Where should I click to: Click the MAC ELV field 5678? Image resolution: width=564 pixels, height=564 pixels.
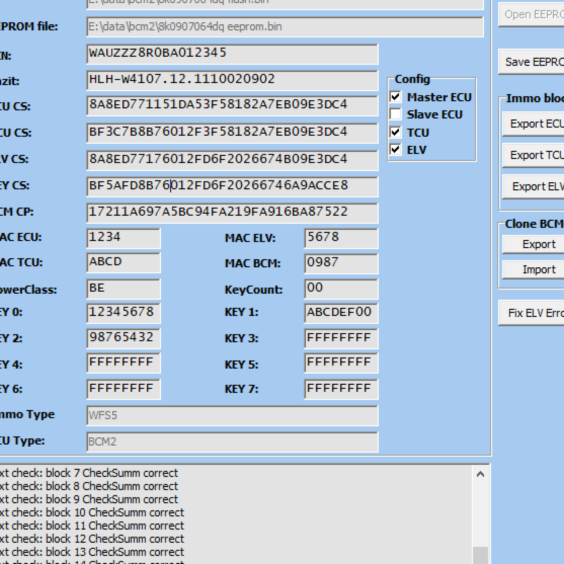[x=341, y=238]
